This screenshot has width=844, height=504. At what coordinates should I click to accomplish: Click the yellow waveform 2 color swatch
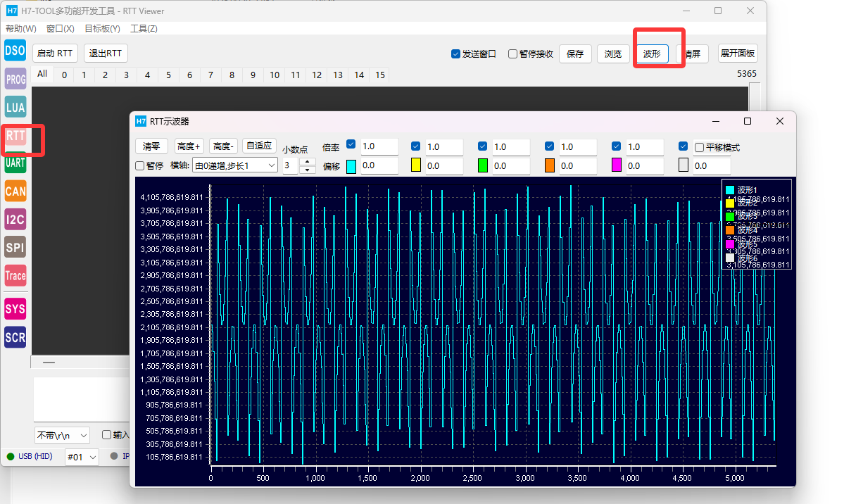(x=415, y=165)
